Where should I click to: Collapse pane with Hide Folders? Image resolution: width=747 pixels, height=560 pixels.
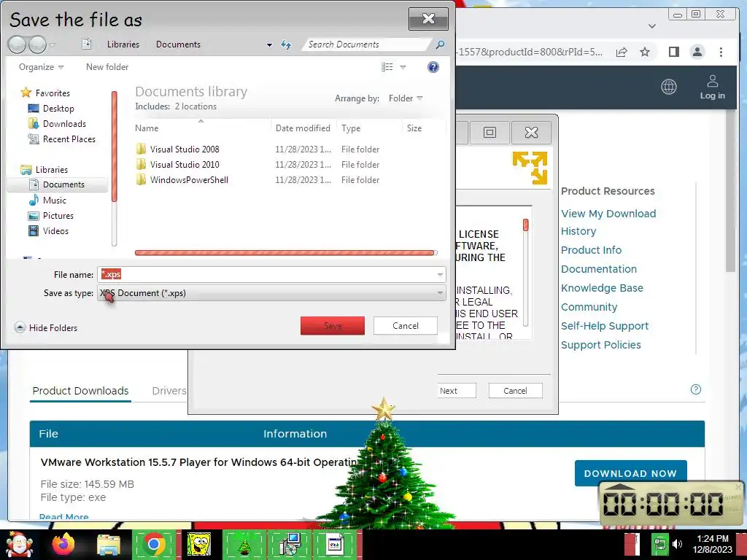[46, 327]
